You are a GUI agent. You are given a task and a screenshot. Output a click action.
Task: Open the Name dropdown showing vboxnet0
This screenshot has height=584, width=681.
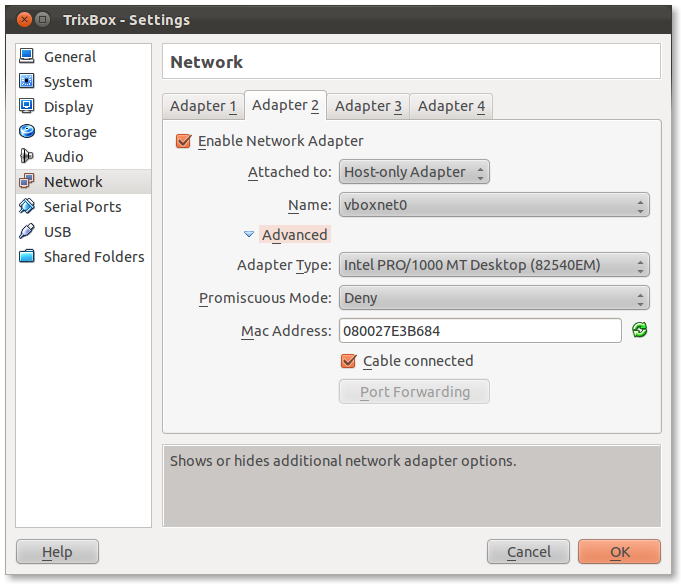(494, 205)
